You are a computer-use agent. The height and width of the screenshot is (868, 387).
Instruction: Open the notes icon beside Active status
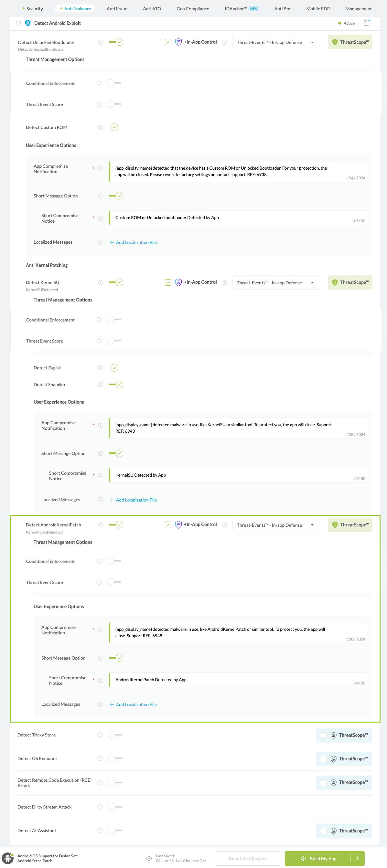click(x=367, y=23)
